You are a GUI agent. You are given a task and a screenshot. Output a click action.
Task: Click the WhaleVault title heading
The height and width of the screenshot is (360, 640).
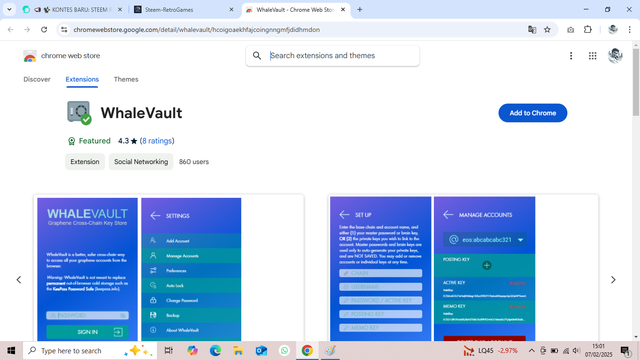(x=141, y=113)
